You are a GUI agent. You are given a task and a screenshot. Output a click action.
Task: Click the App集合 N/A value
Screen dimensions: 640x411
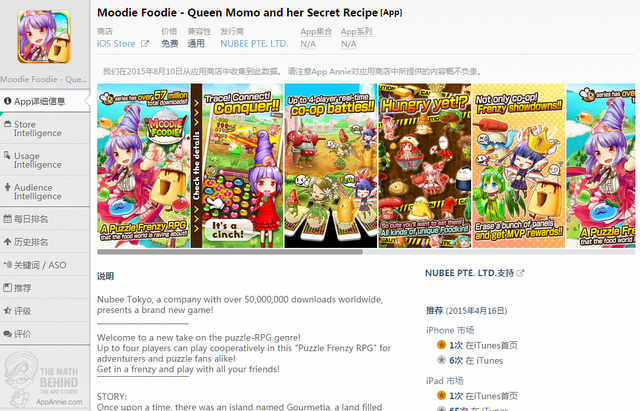[x=308, y=44]
